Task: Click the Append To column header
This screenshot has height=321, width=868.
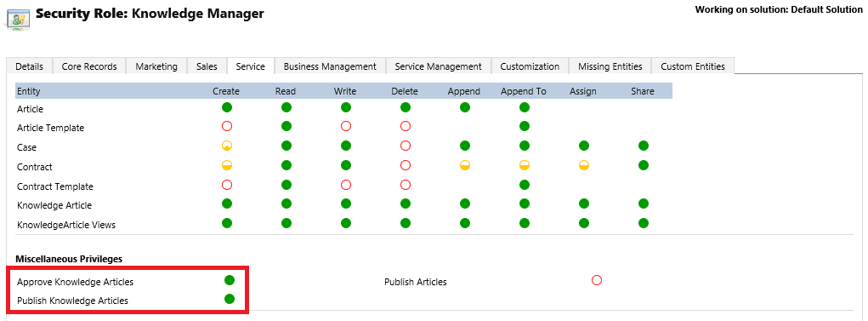Action: coord(524,91)
